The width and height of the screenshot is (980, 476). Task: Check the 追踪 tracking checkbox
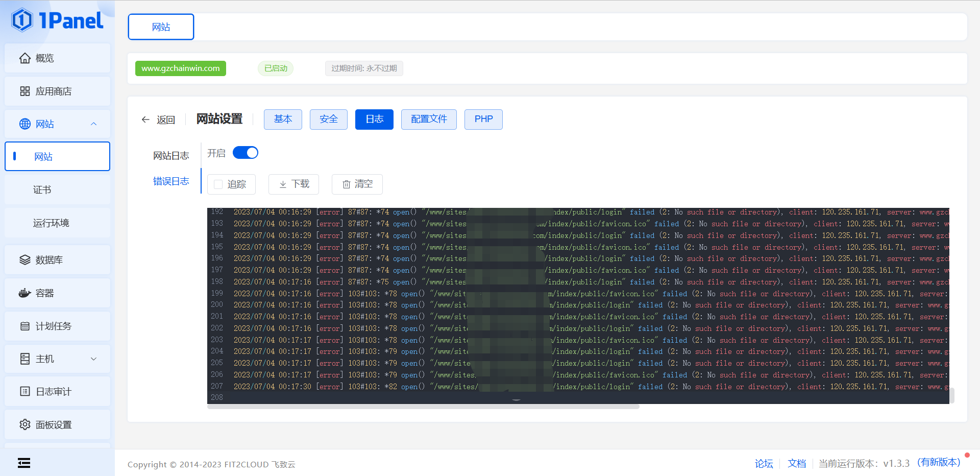pos(218,184)
